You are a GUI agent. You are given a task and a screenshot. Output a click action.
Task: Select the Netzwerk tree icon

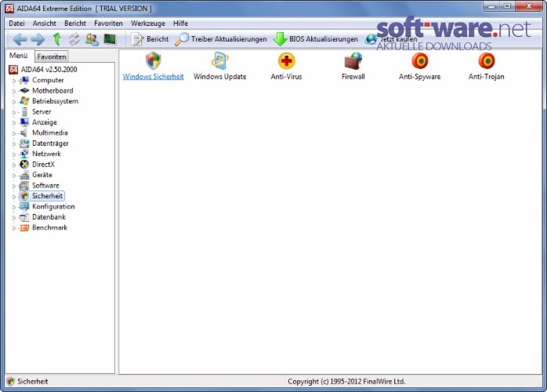(24, 154)
